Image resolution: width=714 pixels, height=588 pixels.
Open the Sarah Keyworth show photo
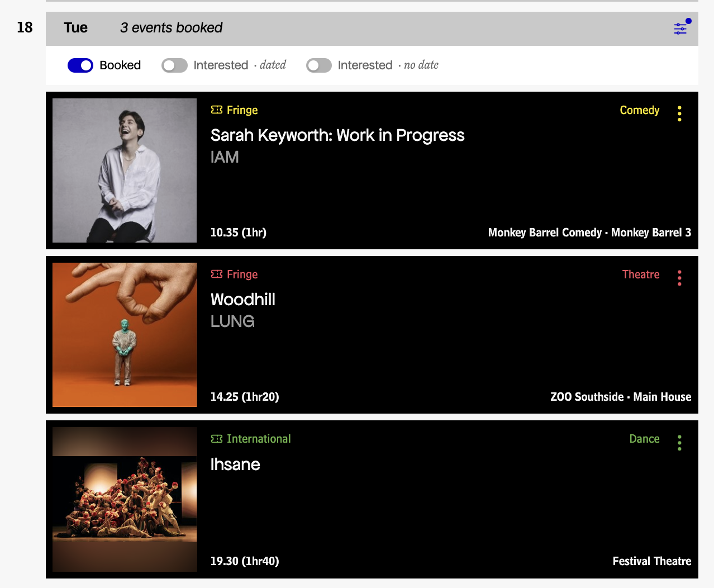tap(125, 170)
